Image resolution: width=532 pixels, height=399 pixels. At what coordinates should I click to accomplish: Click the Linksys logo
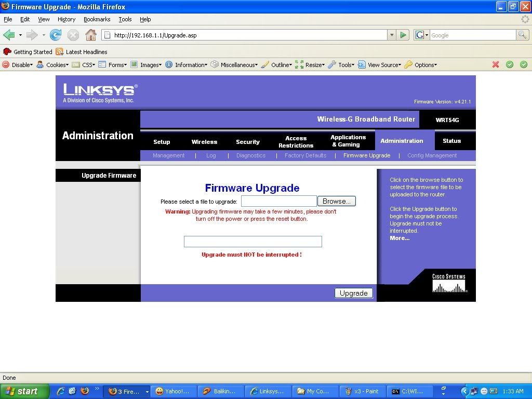(x=100, y=93)
